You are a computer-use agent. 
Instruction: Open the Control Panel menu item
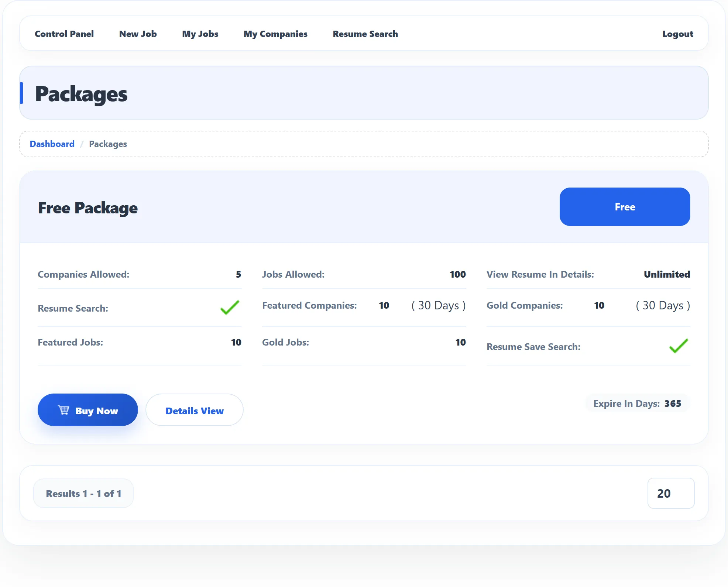[64, 34]
